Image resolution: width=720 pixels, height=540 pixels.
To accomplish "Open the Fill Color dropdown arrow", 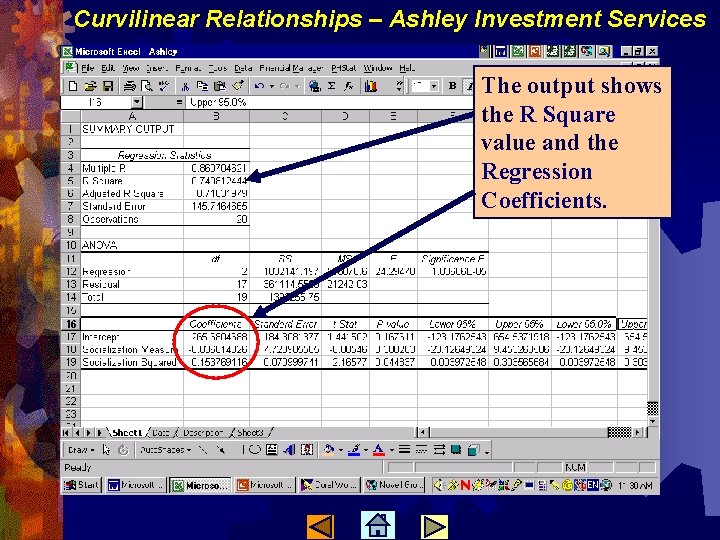I will pos(340,450).
